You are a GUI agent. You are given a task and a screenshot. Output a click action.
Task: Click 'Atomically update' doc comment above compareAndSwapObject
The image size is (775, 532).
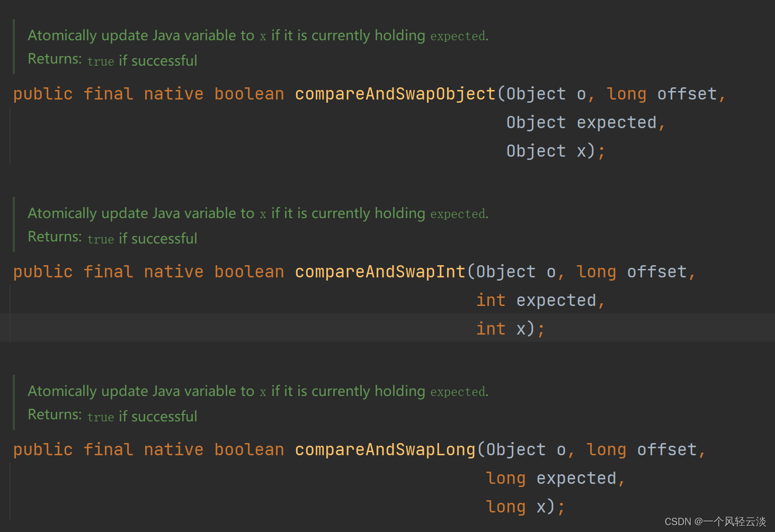coord(258,35)
